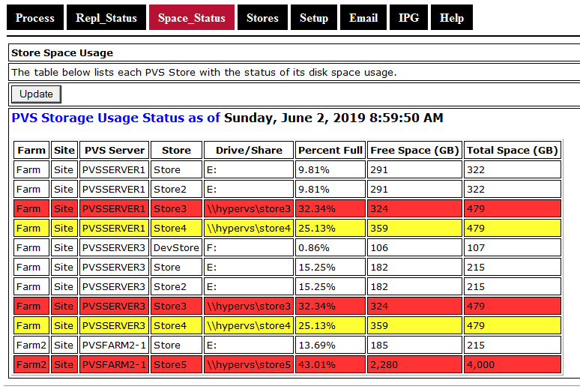Click the Drive/Share column header
This screenshot has width=580, height=392.
click(x=249, y=150)
